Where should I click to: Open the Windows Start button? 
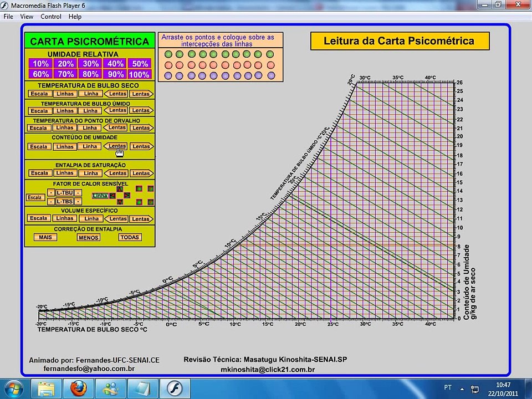[13, 389]
